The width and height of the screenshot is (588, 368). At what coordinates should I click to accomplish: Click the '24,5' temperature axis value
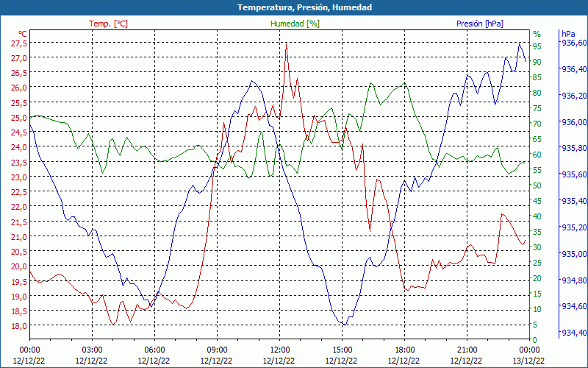pyautogui.click(x=19, y=132)
